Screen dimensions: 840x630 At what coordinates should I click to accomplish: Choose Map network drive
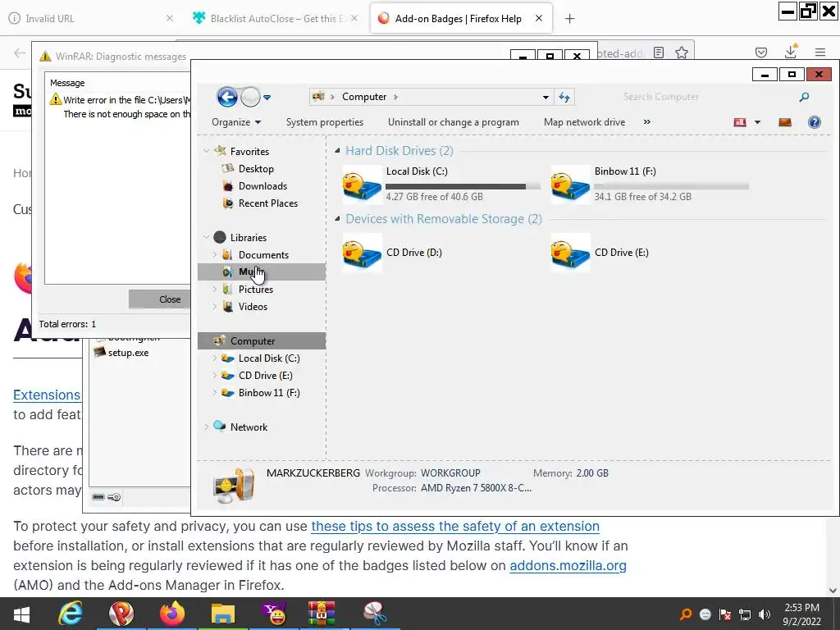coord(584,122)
